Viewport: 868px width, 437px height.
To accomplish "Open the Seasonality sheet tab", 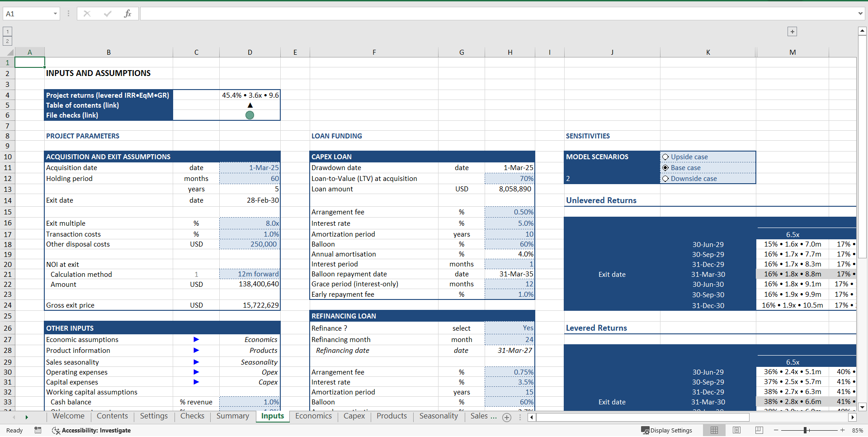I will [x=439, y=416].
